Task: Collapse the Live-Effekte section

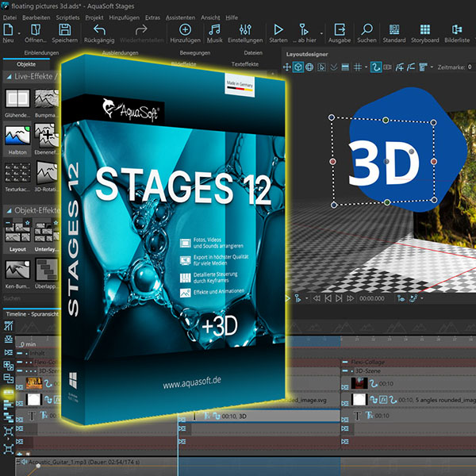Action: click(8, 77)
